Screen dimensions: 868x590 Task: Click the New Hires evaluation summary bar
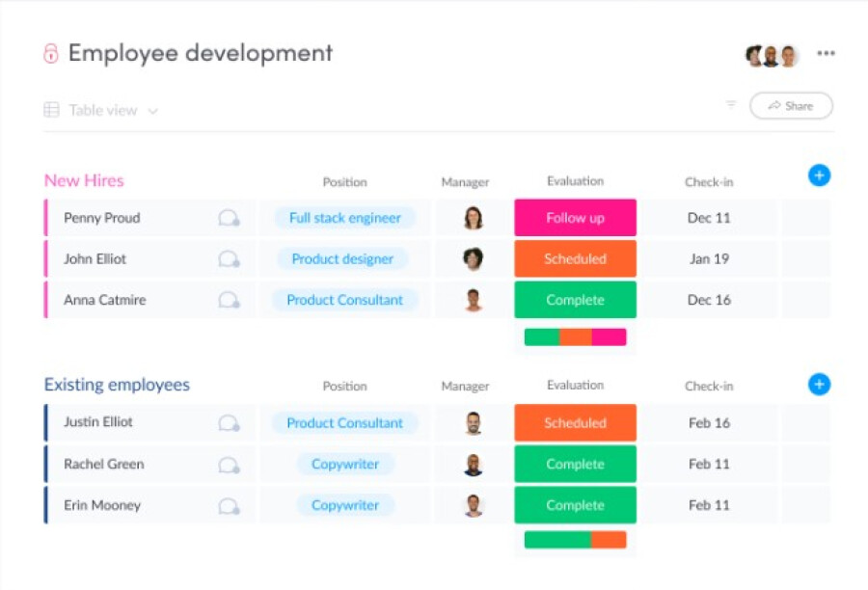pyautogui.click(x=575, y=337)
